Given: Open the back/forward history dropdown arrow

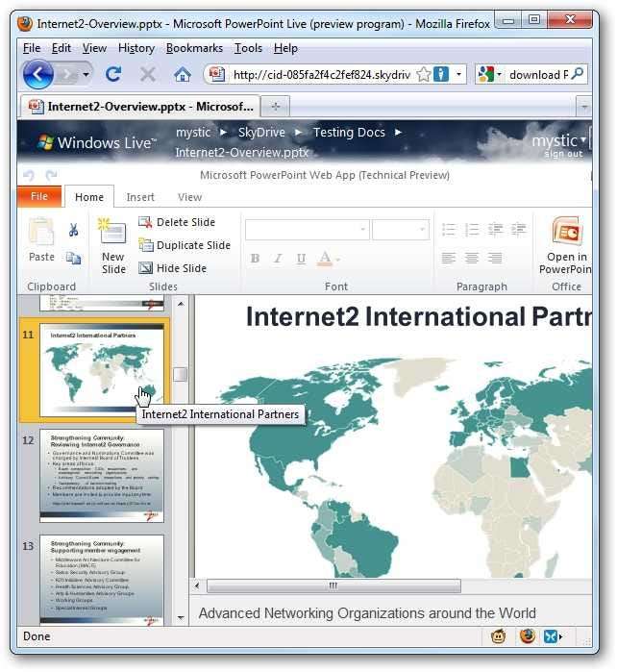Looking at the screenshot, I should (x=86, y=75).
